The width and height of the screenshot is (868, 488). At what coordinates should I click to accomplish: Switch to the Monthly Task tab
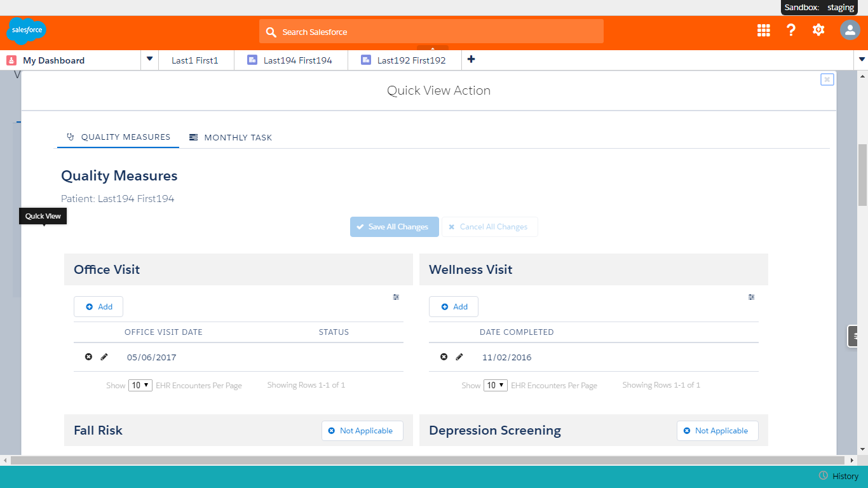[x=231, y=137]
